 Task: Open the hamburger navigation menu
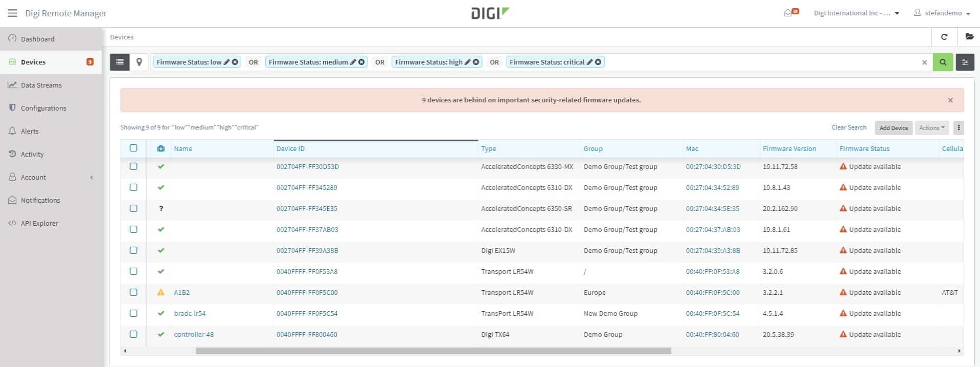(x=12, y=13)
